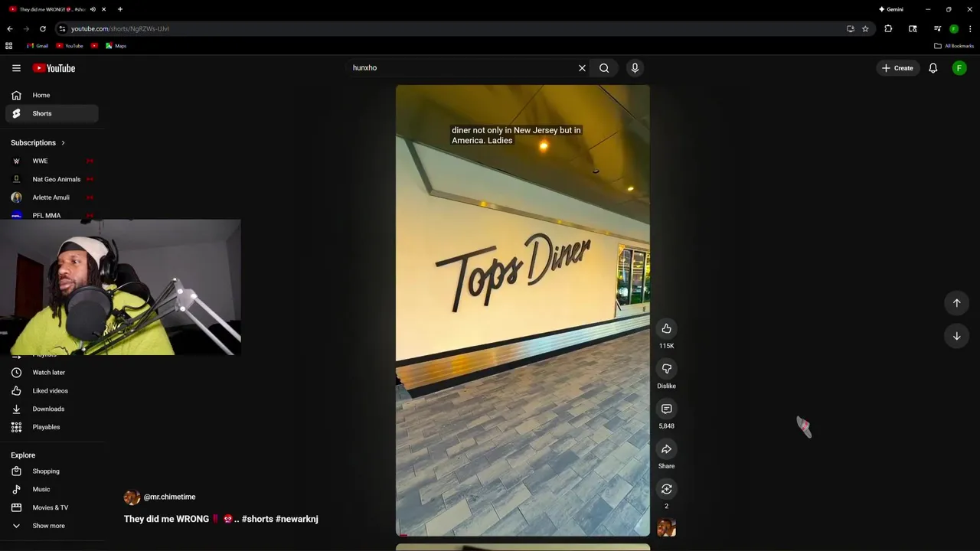This screenshot has width=980, height=551.
Task: Start voice search with microphone
Action: click(635, 68)
